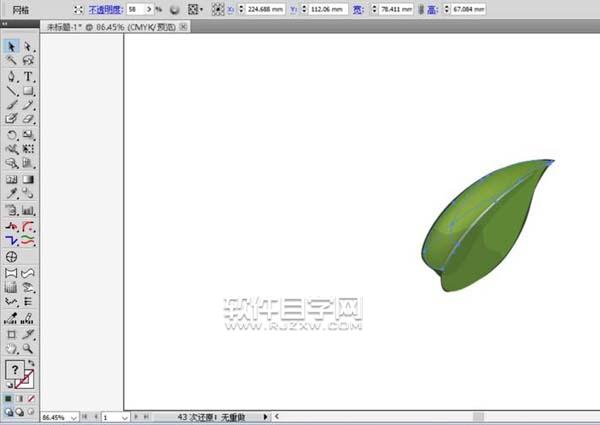Screen dimensions: 600x425
Task: Pick the Hand tool
Action: (x=11, y=349)
